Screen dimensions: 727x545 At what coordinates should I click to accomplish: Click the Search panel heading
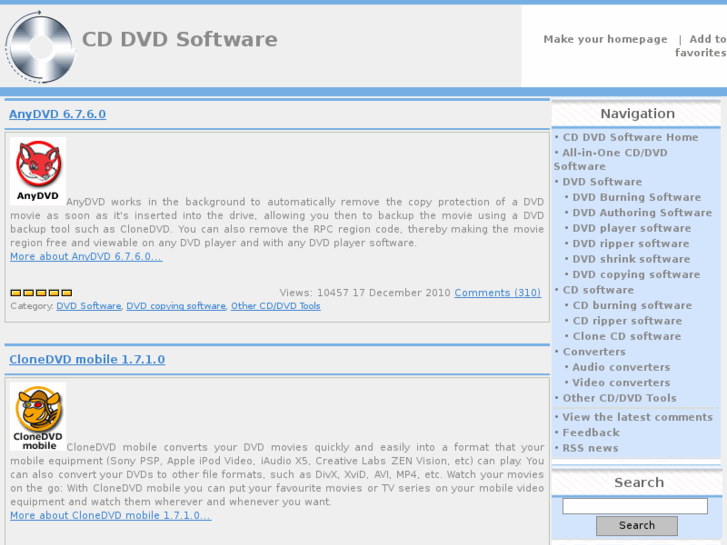[639, 482]
